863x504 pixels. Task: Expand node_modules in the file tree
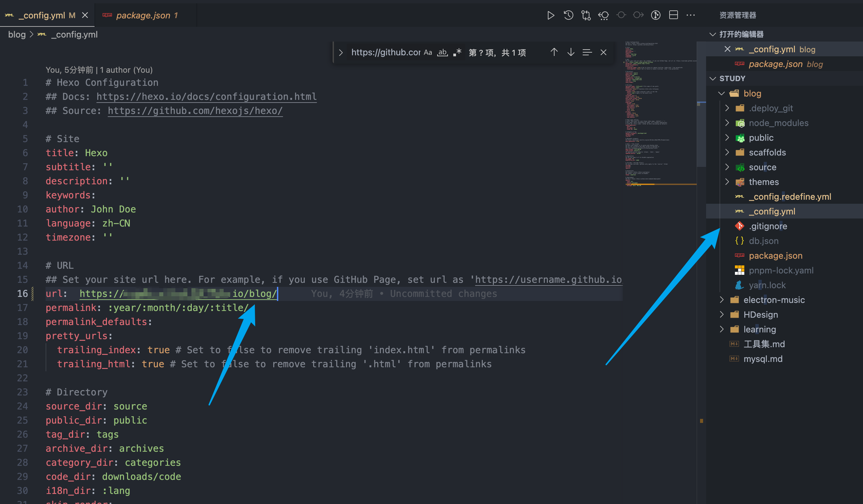click(727, 123)
